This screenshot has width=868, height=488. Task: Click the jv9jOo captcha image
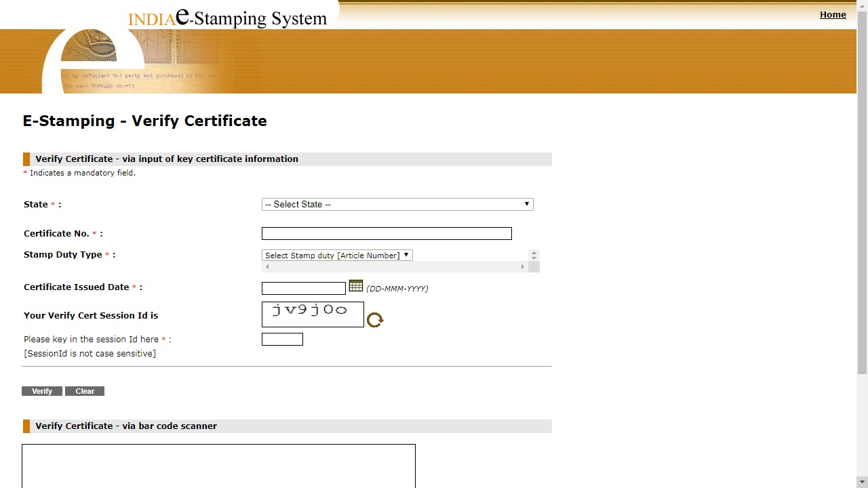click(313, 314)
